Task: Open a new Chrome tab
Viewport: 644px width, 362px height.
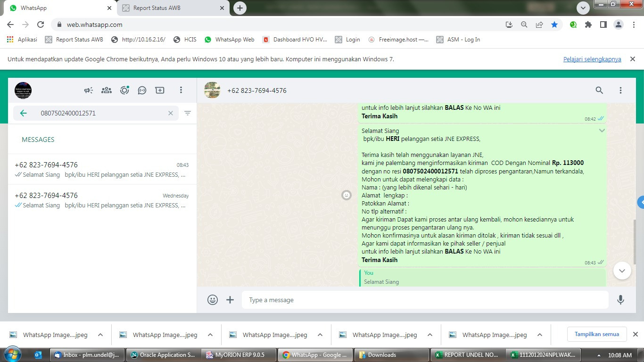Action: pos(240,8)
